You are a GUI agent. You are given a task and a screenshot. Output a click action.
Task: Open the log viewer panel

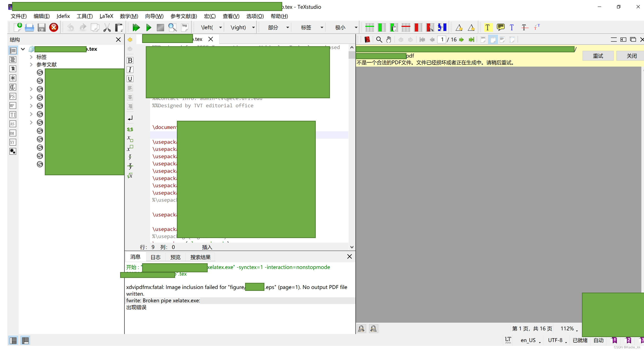tap(184, 27)
